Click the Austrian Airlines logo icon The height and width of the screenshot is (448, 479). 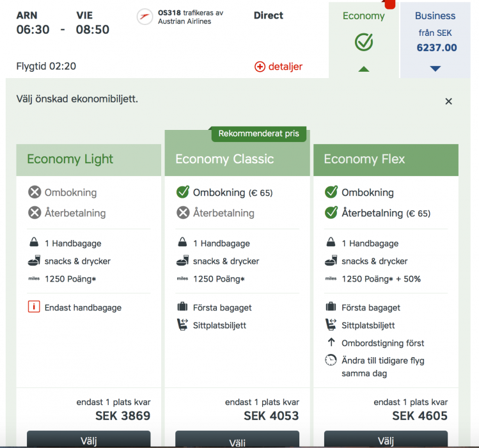pos(145,17)
